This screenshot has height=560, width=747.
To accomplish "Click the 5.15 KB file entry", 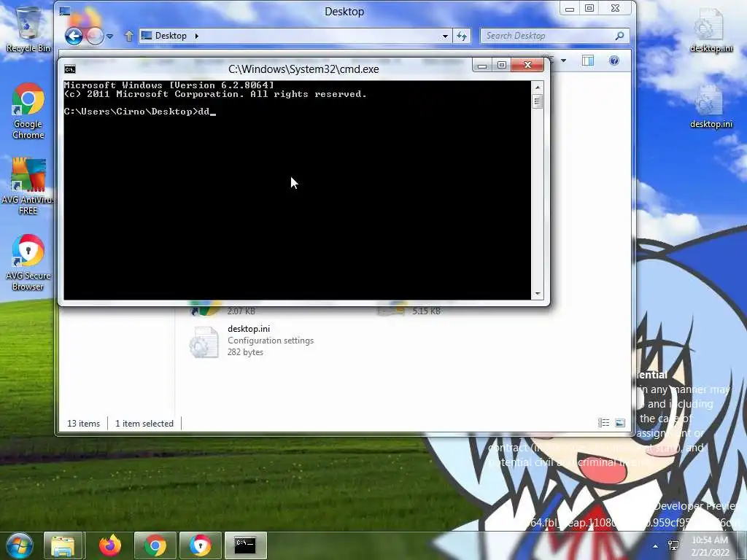I will (426, 311).
